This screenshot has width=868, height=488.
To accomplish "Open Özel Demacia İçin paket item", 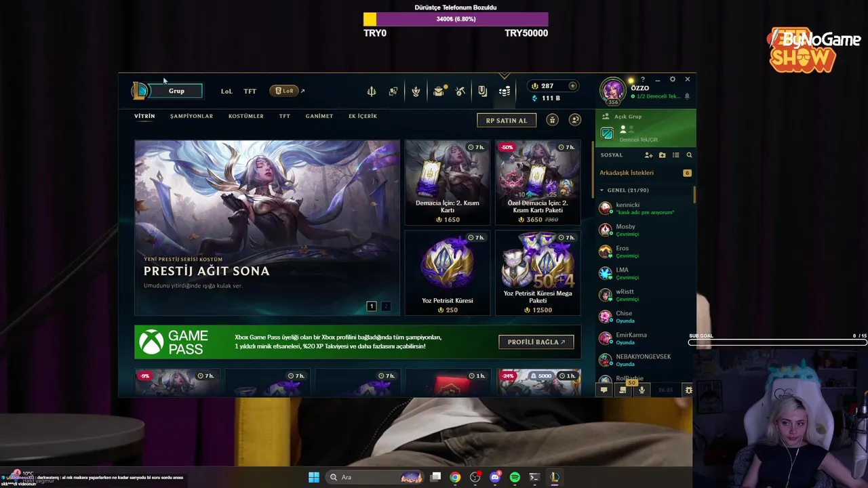I will [x=538, y=182].
